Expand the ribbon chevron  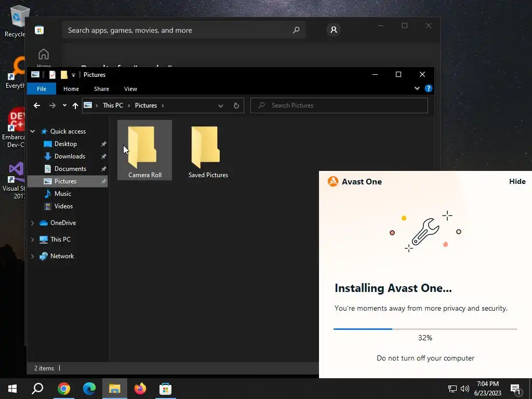(417, 88)
